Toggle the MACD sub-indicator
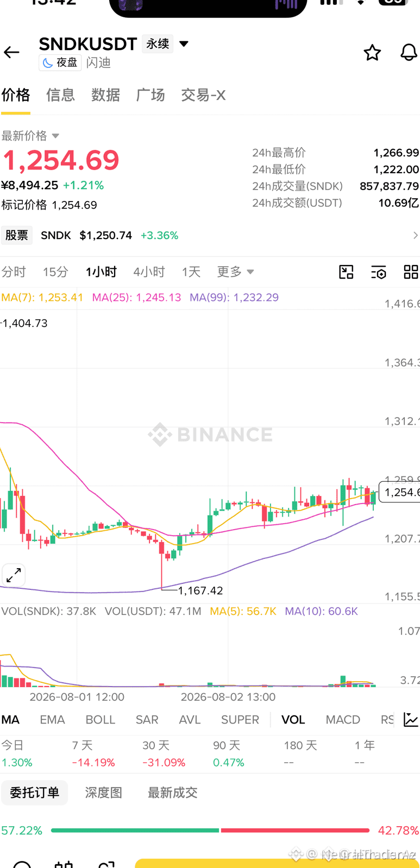Image resolution: width=420 pixels, height=868 pixels. (343, 720)
